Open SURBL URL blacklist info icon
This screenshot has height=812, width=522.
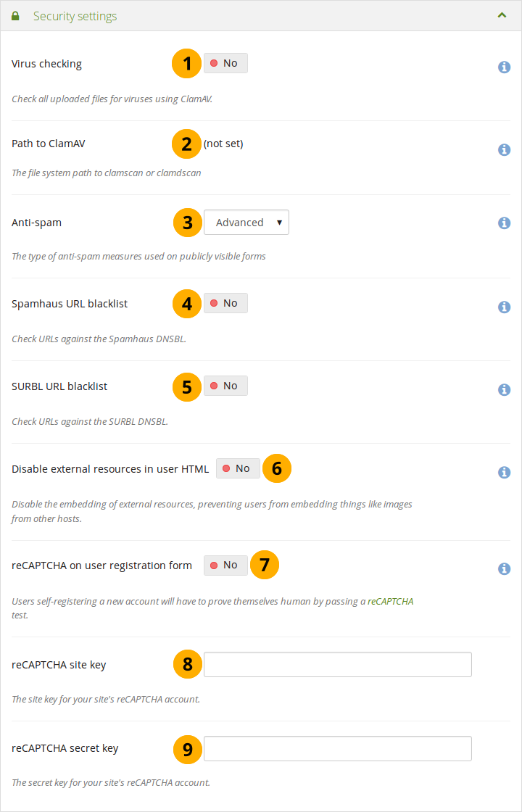[x=504, y=389]
